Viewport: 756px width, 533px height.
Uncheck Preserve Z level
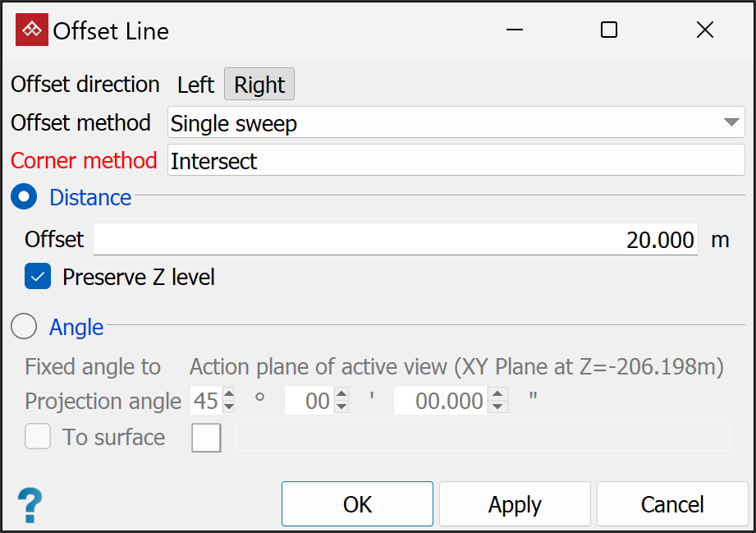pyautogui.click(x=36, y=277)
